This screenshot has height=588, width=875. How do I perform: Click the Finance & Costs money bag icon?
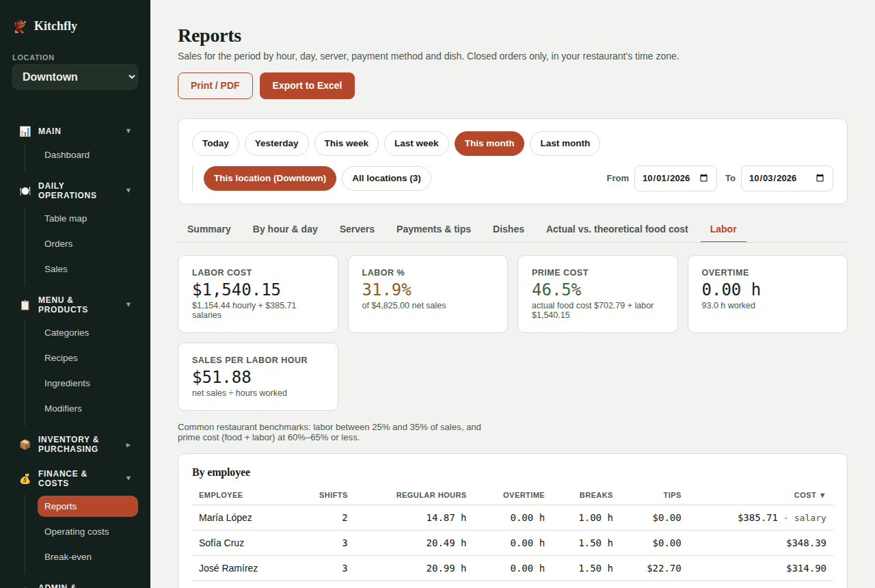pyautogui.click(x=25, y=479)
